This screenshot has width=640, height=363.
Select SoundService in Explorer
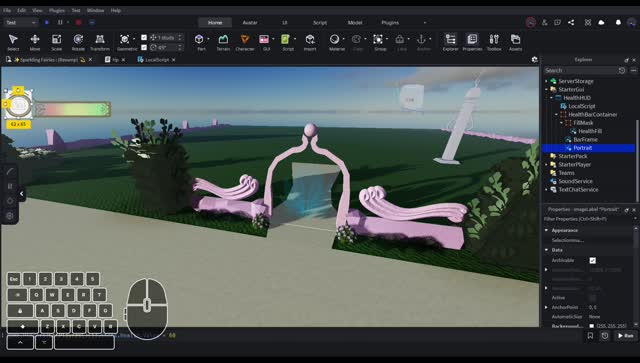click(x=575, y=181)
